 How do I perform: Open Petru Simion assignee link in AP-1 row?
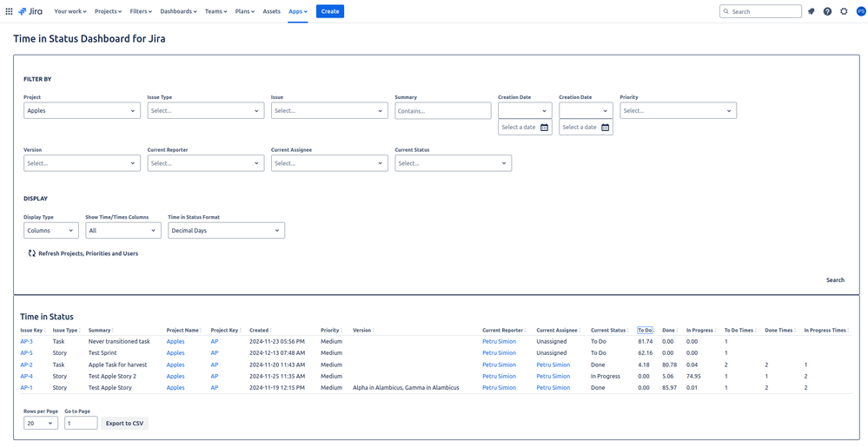(553, 388)
